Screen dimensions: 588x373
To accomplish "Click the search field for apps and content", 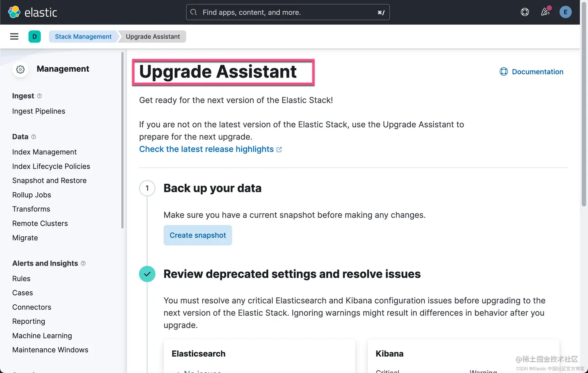I will 287,12.
